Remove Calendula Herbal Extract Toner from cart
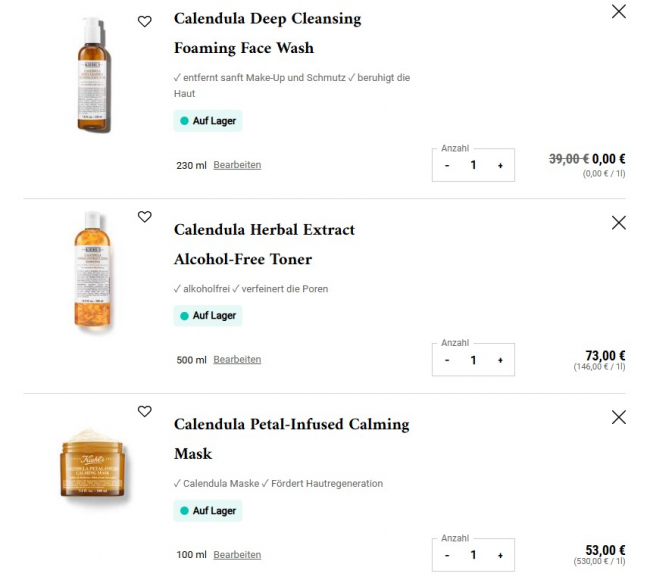Image resolution: width=650 pixels, height=583 pixels. pos(618,222)
